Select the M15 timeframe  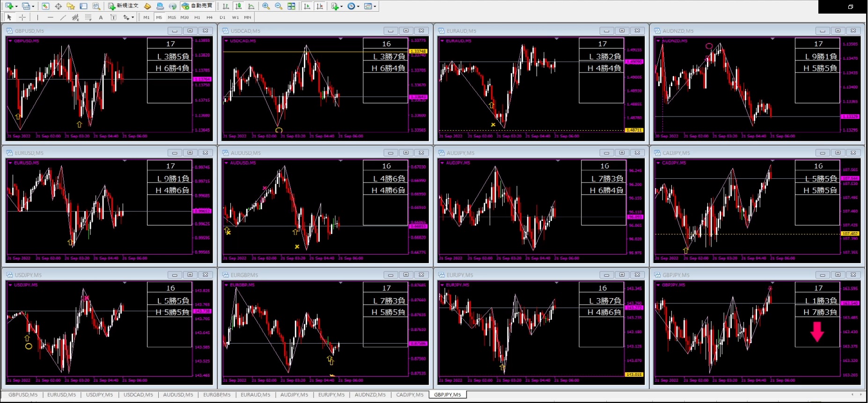coord(172,17)
